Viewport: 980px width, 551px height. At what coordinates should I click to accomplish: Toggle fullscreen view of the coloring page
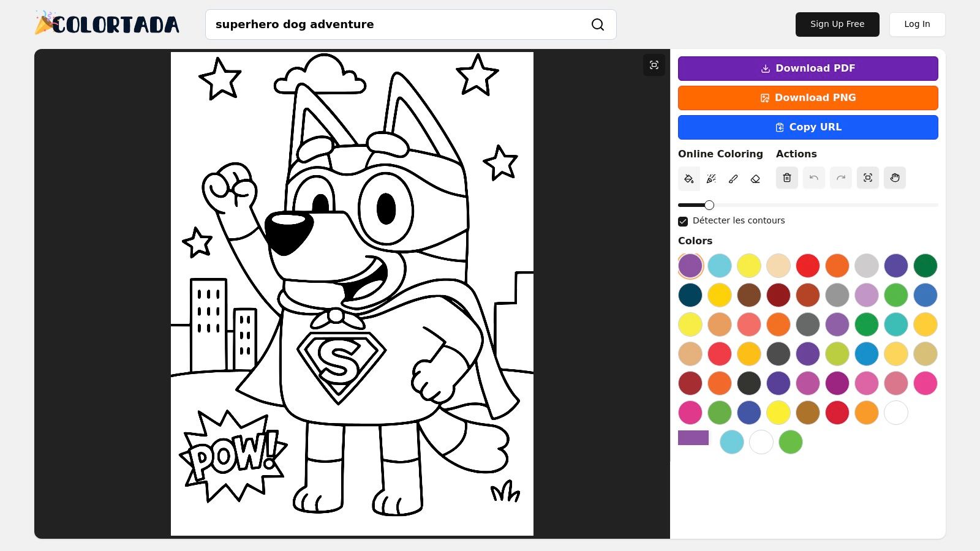coord(654,65)
